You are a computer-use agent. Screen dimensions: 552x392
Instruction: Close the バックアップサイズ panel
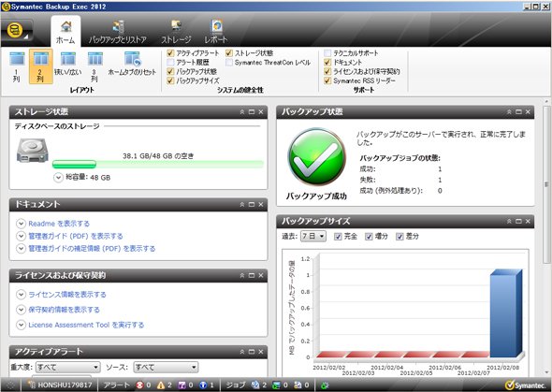[528, 222]
